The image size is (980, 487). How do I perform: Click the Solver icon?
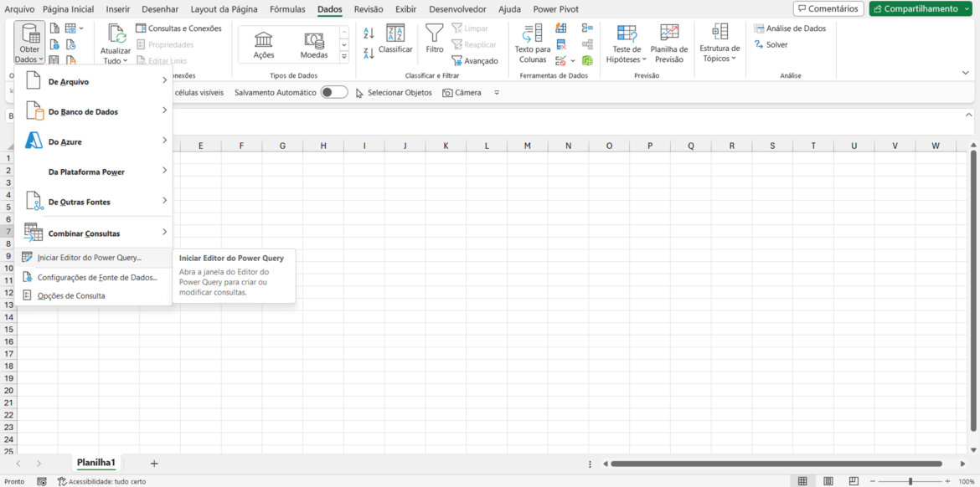coord(759,45)
